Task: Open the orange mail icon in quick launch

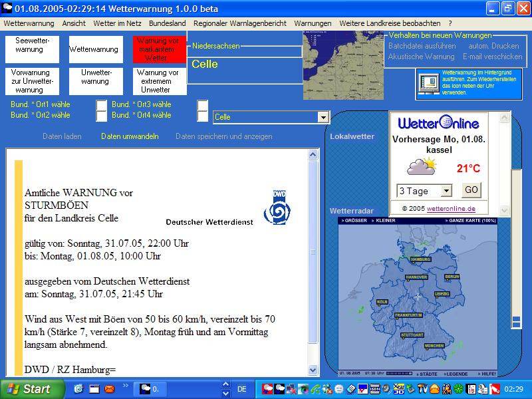Action: coord(110,388)
